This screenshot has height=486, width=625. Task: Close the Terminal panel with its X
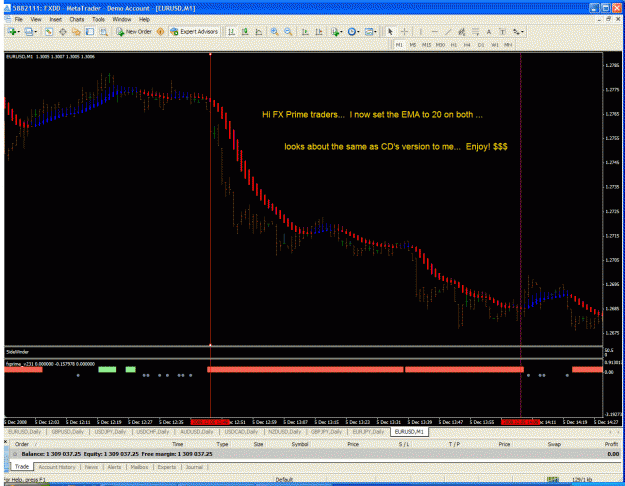(6, 442)
